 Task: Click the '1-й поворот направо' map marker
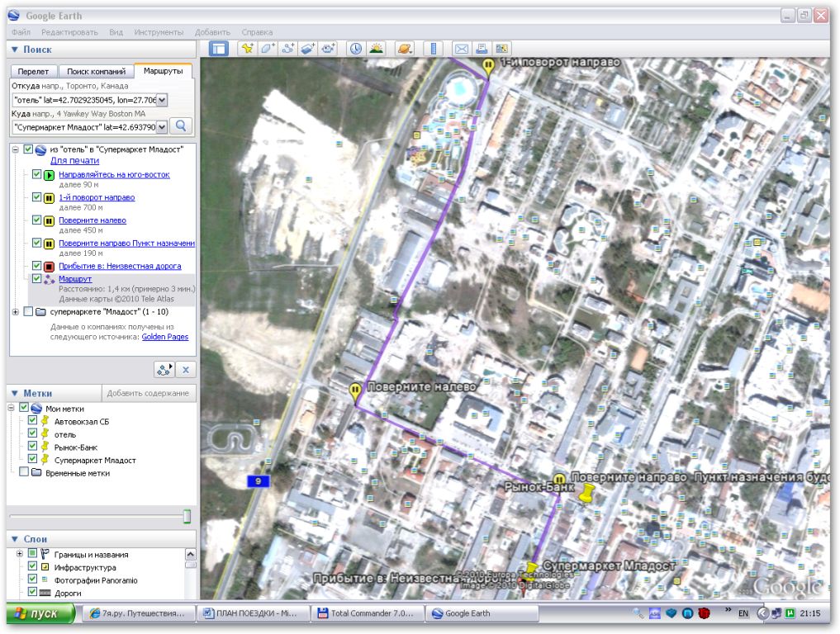pyautogui.click(x=488, y=68)
